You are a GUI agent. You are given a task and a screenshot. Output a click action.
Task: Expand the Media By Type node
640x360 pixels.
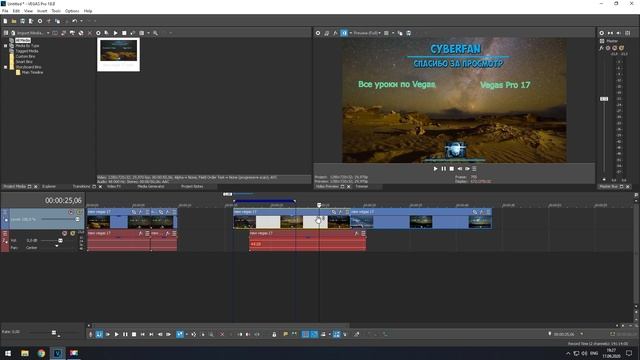pyautogui.click(x=5, y=46)
